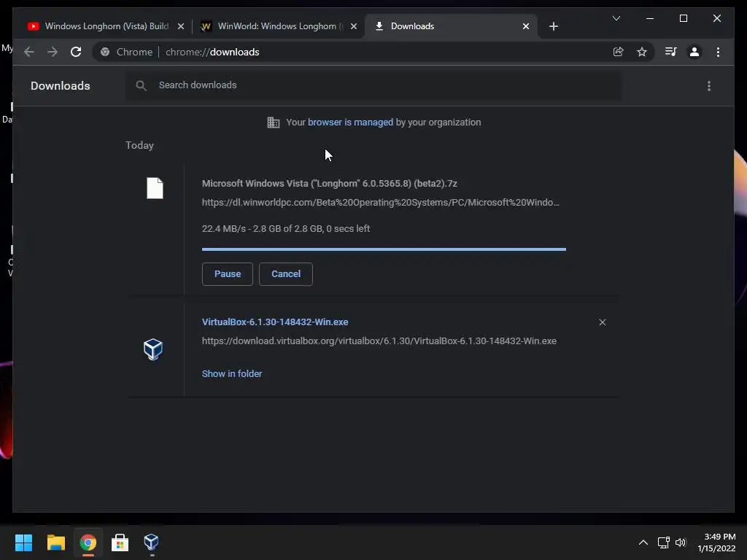Click the Downloads page title
747x560 pixels.
[x=61, y=86]
